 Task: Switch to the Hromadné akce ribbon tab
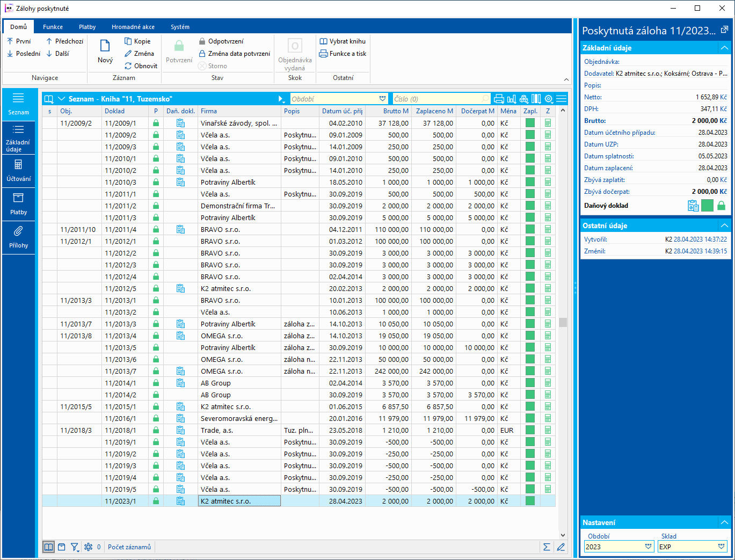pyautogui.click(x=133, y=27)
